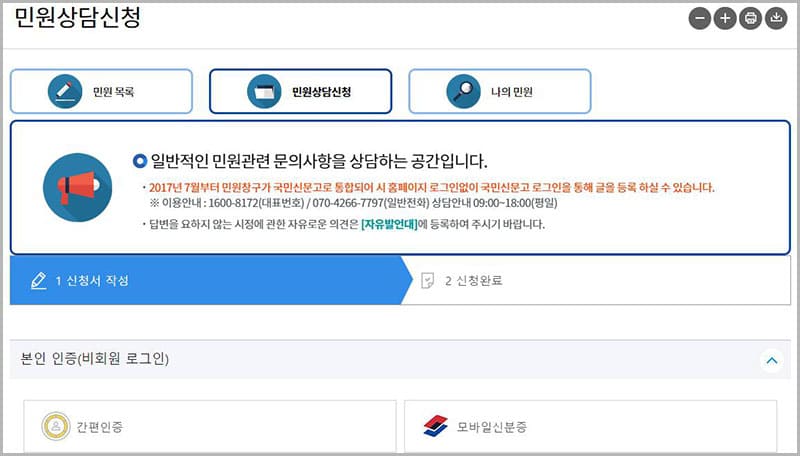Click the zoom in plus icon
Image resolution: width=800 pixels, height=456 pixels.
(x=726, y=18)
